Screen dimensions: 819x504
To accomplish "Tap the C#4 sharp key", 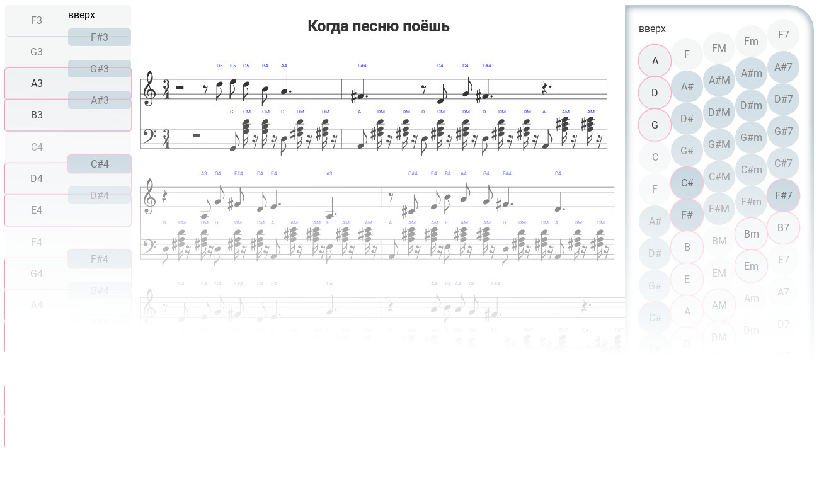I will click(x=100, y=164).
